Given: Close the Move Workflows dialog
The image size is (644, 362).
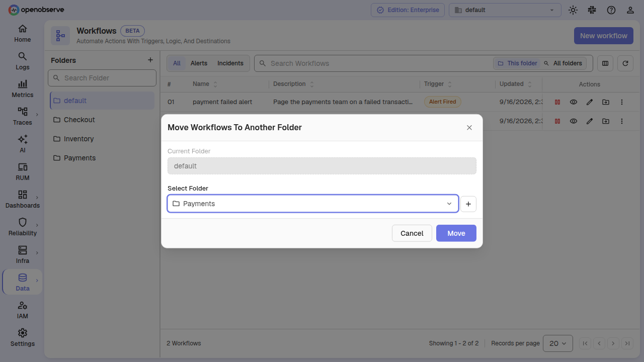Looking at the screenshot, I should (x=469, y=128).
